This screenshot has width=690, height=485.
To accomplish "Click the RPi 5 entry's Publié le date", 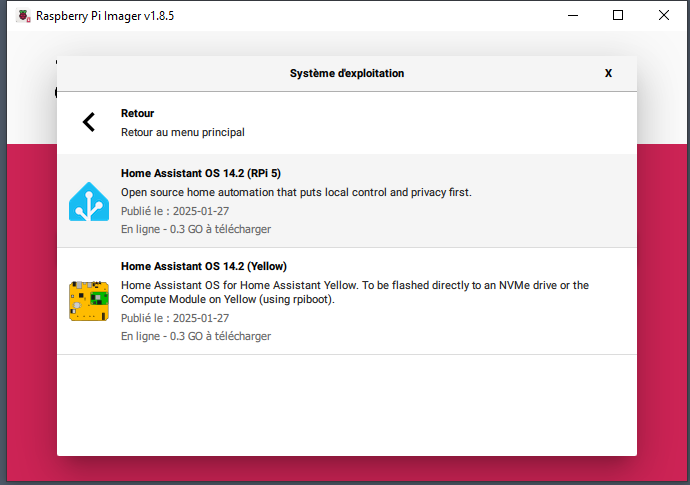I will pos(175,211).
